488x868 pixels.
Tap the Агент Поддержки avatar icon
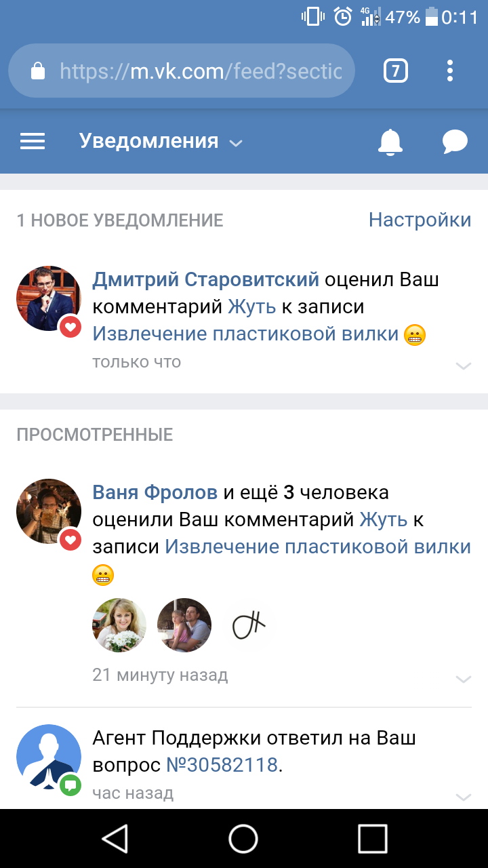[48, 756]
